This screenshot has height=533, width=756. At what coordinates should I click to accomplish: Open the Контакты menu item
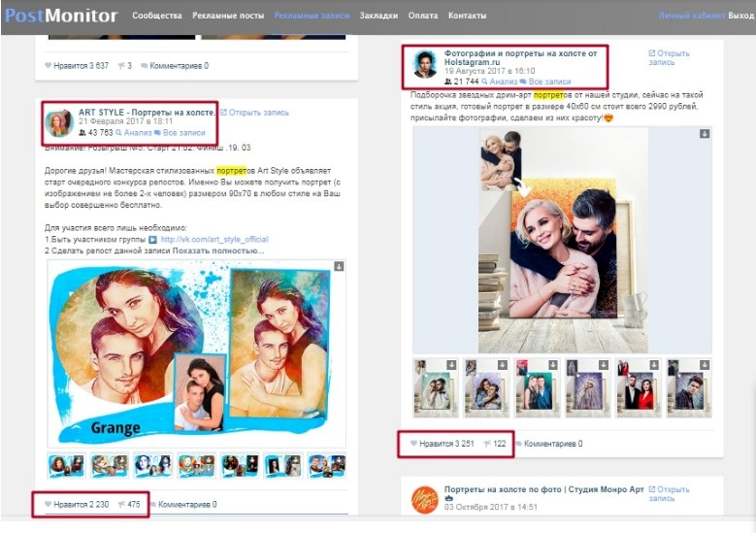(467, 16)
